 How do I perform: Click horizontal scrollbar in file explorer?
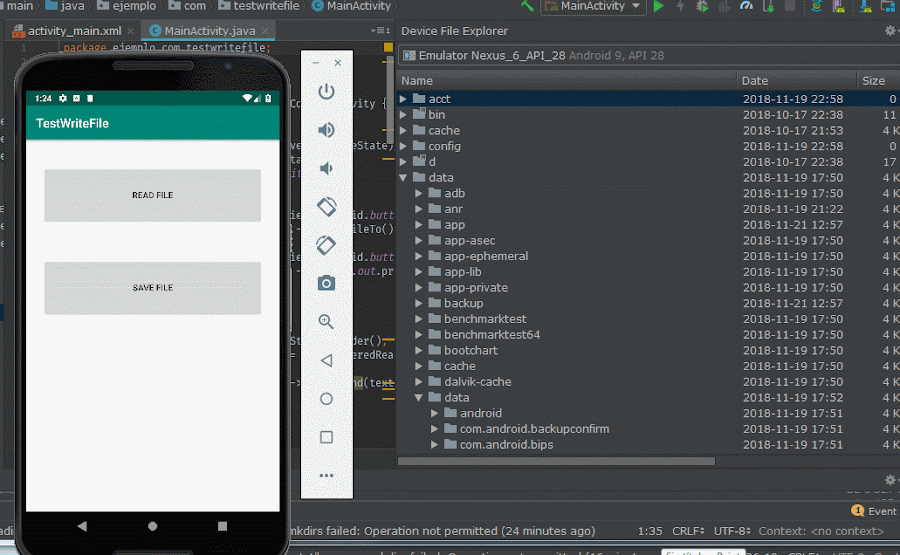tap(557, 461)
